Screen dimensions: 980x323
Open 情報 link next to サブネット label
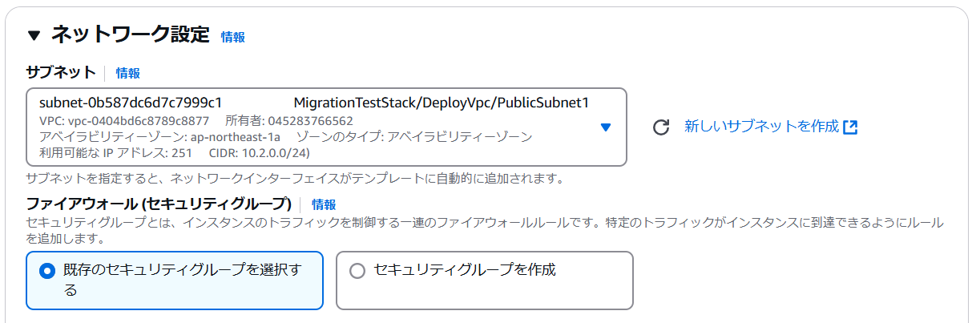click(127, 73)
